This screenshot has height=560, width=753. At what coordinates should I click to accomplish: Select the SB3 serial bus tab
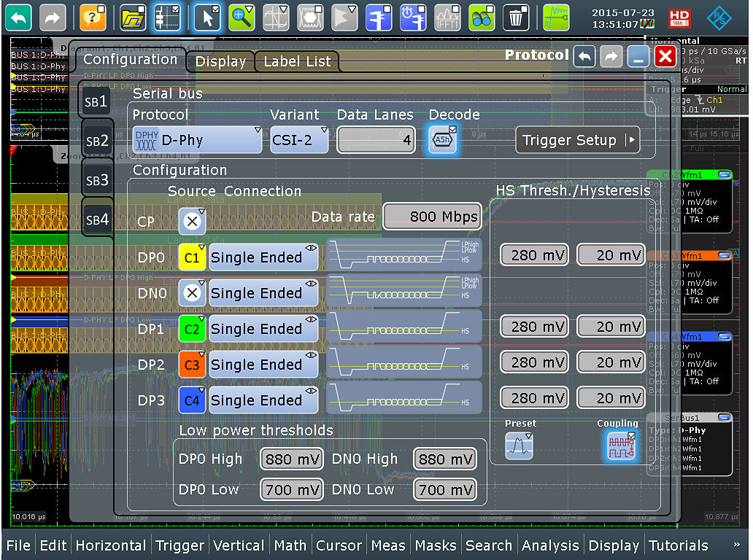97,180
